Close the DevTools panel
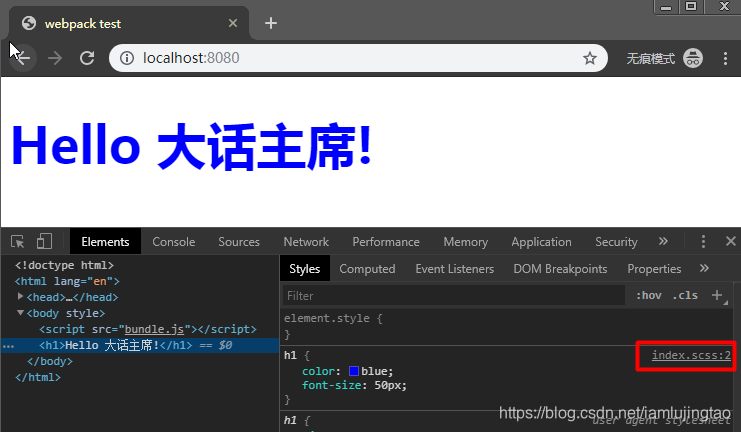 tap(731, 241)
